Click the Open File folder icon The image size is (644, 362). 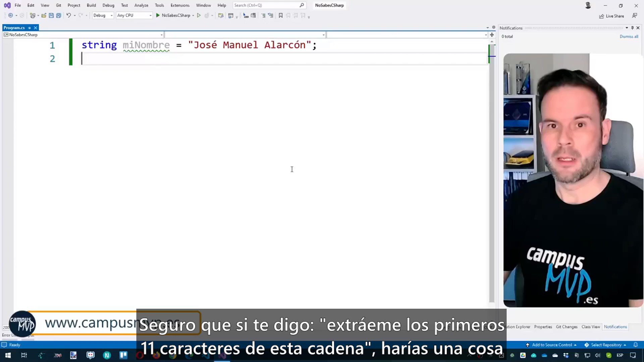[44, 15]
